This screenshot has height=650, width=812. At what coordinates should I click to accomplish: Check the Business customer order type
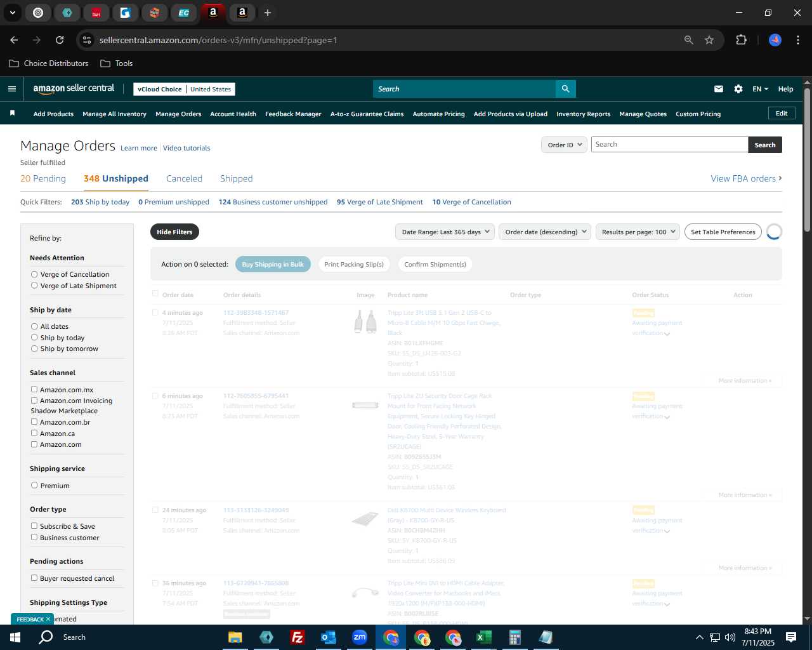(x=34, y=537)
